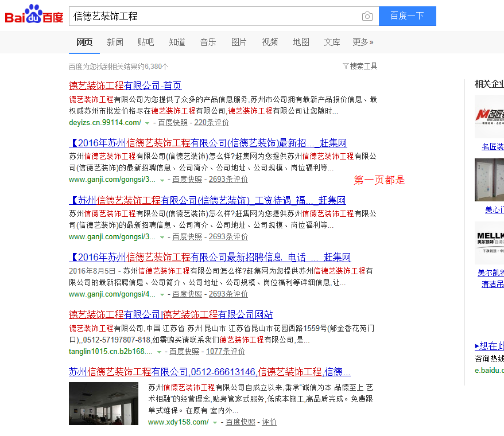Click 百度为您找到相关结果约6,380个 count text

[119, 67]
